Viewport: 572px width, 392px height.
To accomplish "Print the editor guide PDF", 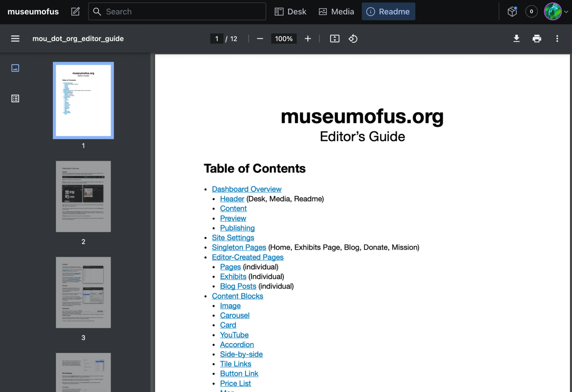I will pyautogui.click(x=537, y=38).
